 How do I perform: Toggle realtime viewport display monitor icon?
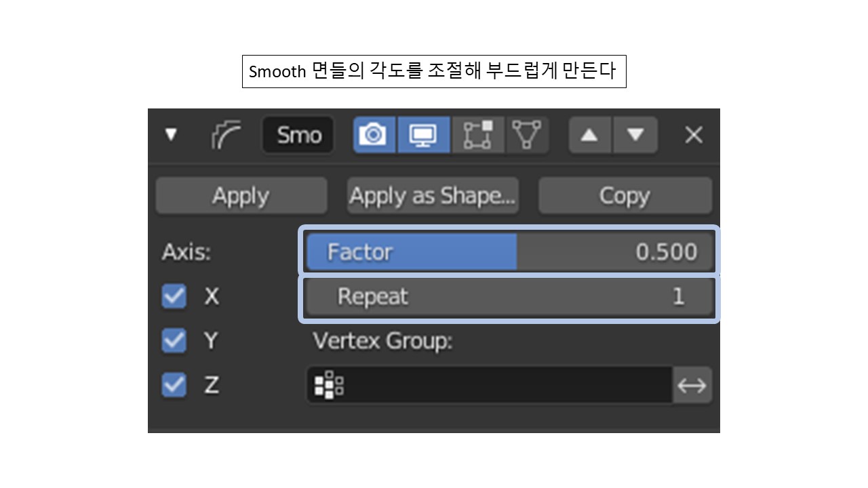pos(423,134)
